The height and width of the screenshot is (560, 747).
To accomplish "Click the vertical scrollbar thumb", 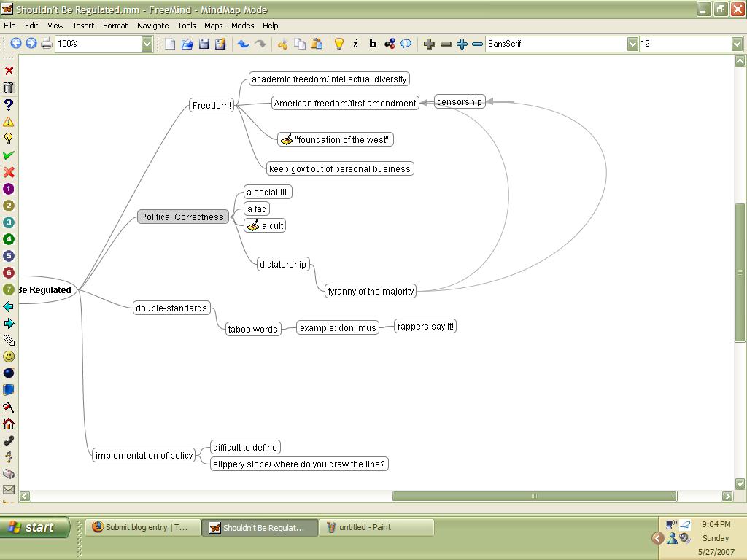I will coord(740,273).
